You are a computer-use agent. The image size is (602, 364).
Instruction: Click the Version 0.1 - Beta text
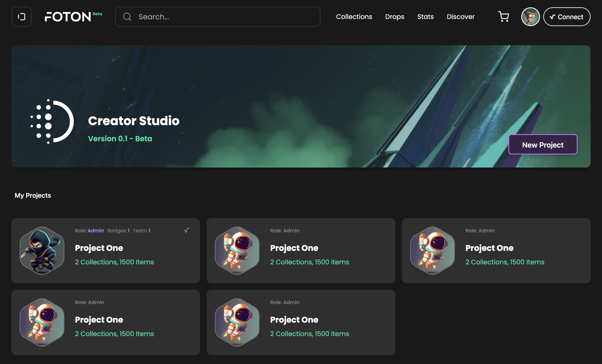120,138
